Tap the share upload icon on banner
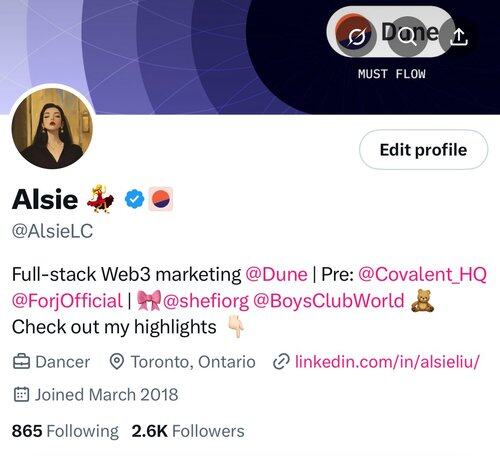The image size is (500, 456). [459, 36]
